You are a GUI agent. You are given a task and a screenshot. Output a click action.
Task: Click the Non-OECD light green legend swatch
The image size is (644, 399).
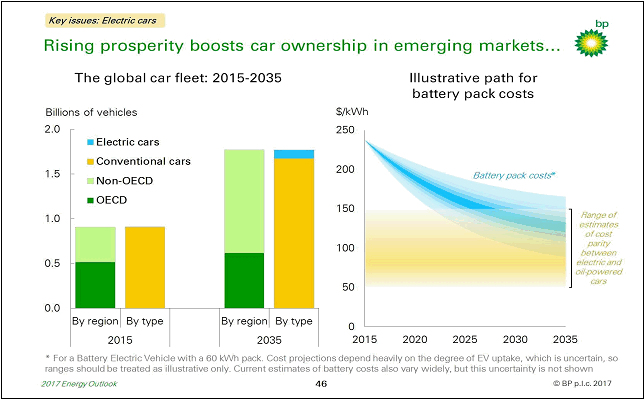point(90,181)
